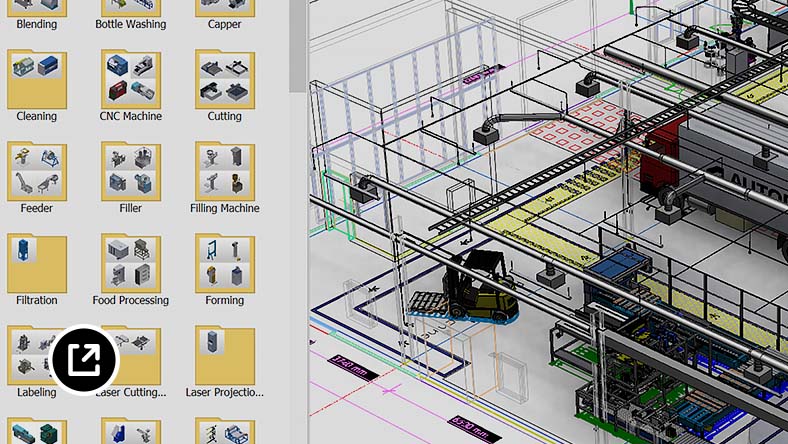Select the Cutting folder icon

(x=224, y=80)
